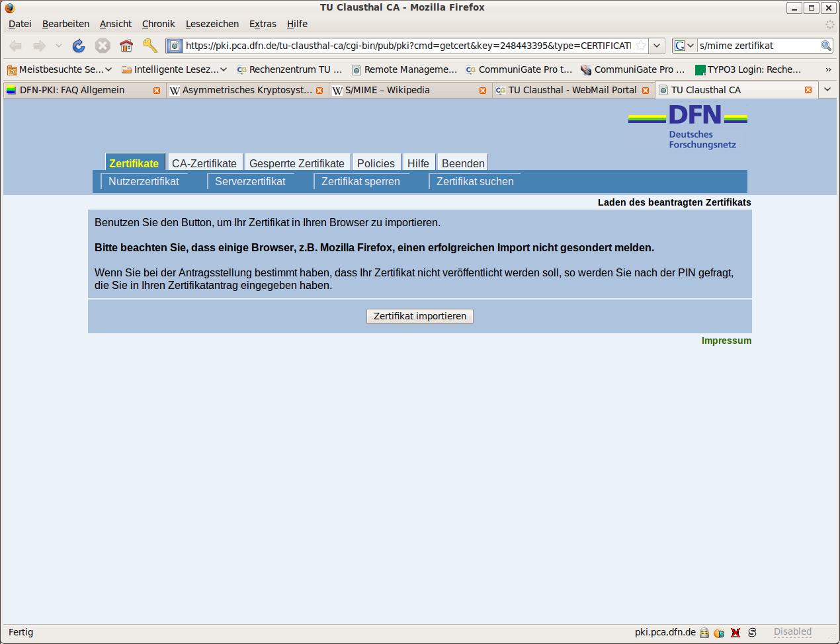Select the Zertifikat sperren sub-navigation link
This screenshot has width=840, height=644.
(x=360, y=181)
